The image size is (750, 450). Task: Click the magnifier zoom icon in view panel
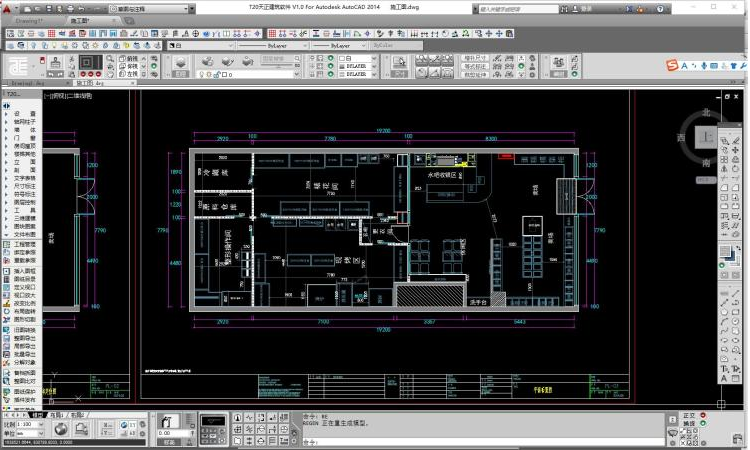point(110,58)
